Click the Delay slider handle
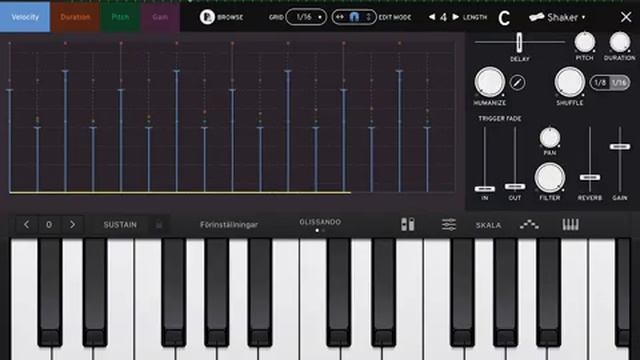640x360 pixels. pyautogui.click(x=519, y=42)
